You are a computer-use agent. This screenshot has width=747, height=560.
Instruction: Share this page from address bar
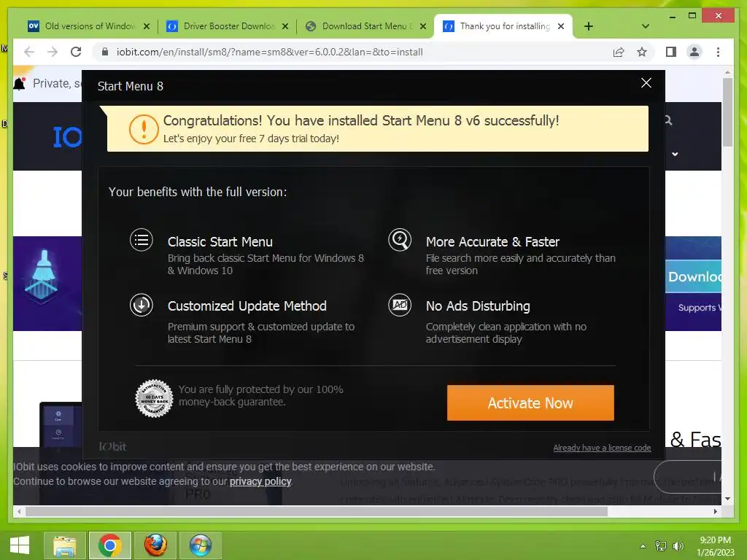point(619,52)
